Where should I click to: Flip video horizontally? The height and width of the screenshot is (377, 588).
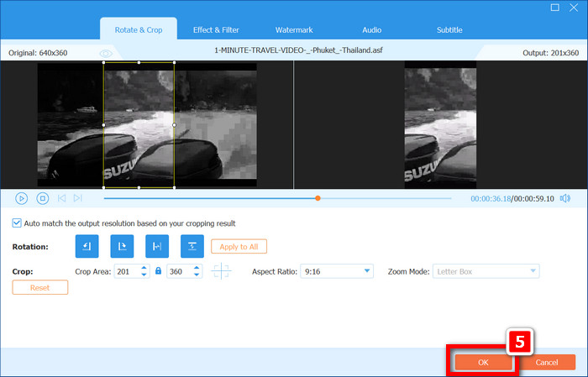157,246
